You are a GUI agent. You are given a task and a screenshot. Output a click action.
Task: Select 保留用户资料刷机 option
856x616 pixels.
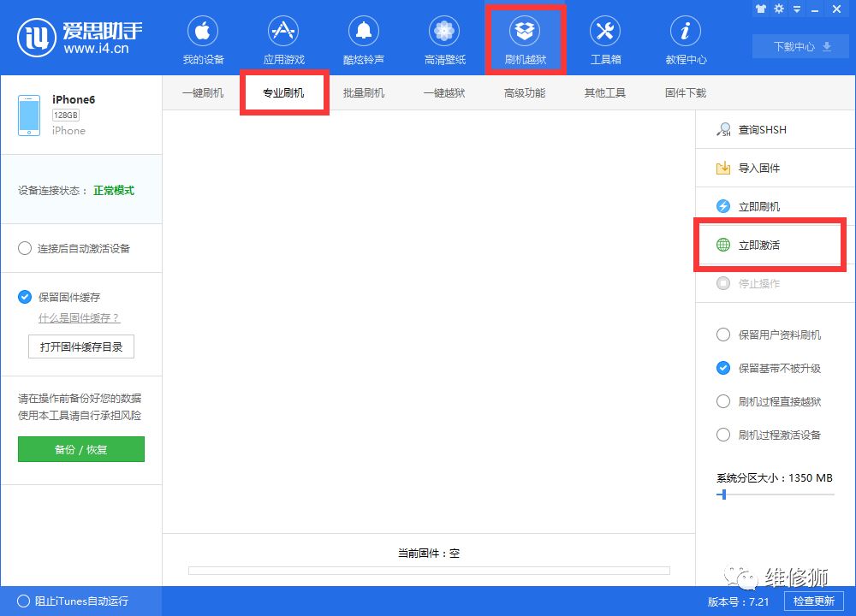click(x=723, y=335)
